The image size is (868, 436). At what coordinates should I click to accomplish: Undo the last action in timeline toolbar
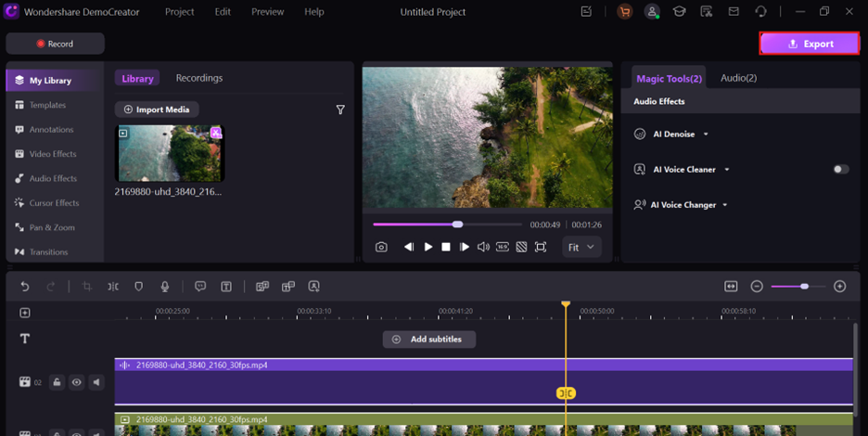[25, 287]
